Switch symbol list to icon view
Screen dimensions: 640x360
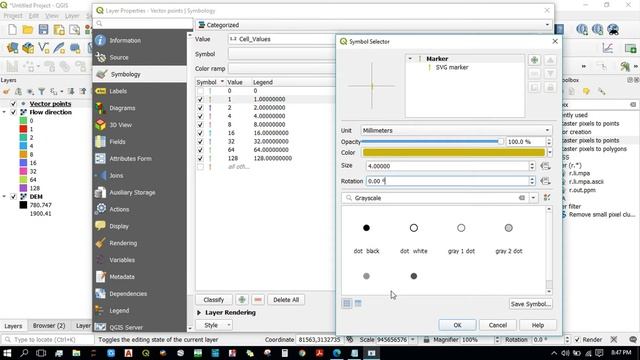click(347, 303)
